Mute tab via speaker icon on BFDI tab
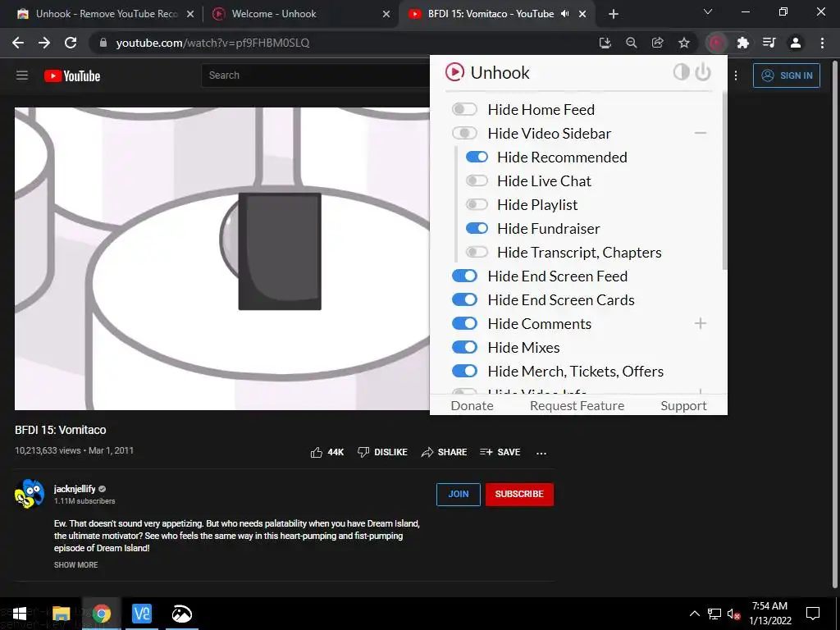This screenshot has height=630, width=840. [x=564, y=14]
